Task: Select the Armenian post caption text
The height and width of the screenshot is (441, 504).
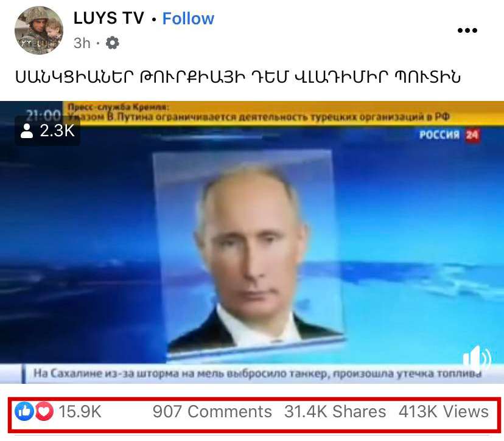Action: (238, 77)
